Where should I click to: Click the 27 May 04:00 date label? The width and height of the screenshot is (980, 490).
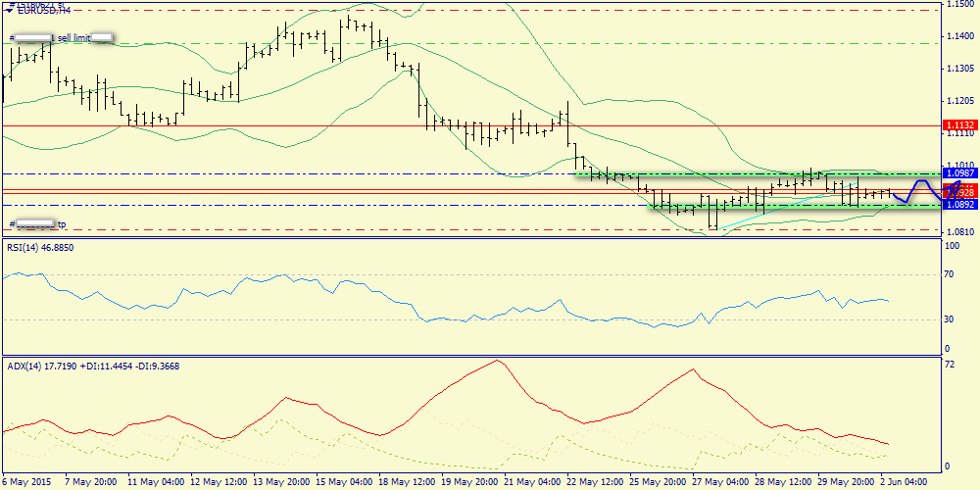722,483
